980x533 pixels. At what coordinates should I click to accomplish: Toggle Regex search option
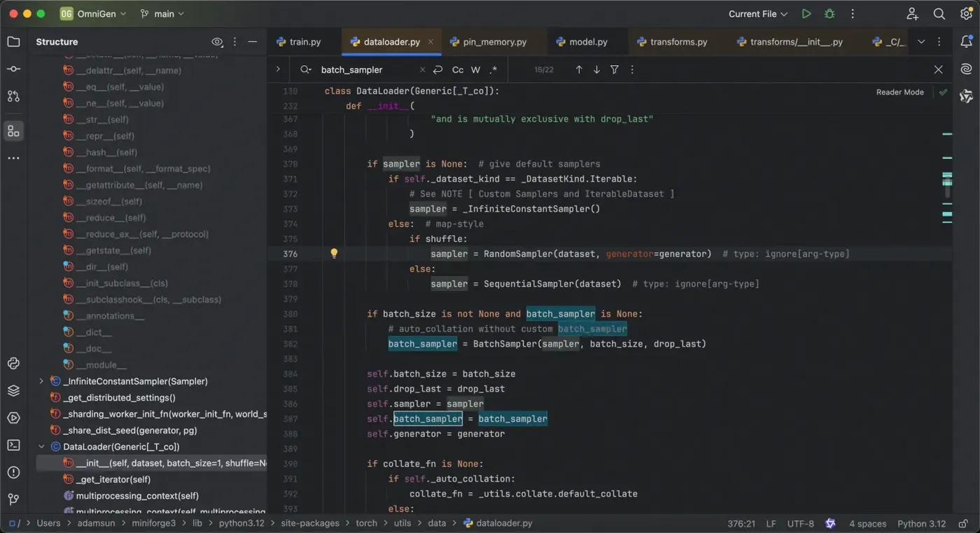coord(493,69)
